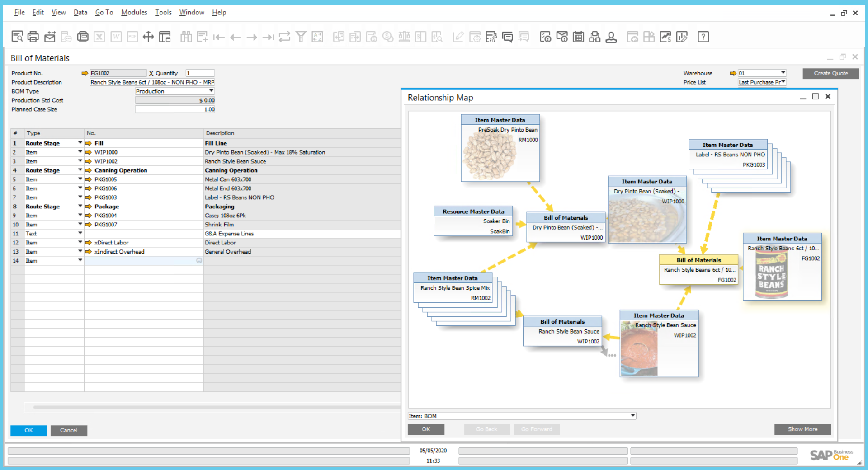868x470 pixels.
Task: Open the Calendar tool
Action: [579, 37]
